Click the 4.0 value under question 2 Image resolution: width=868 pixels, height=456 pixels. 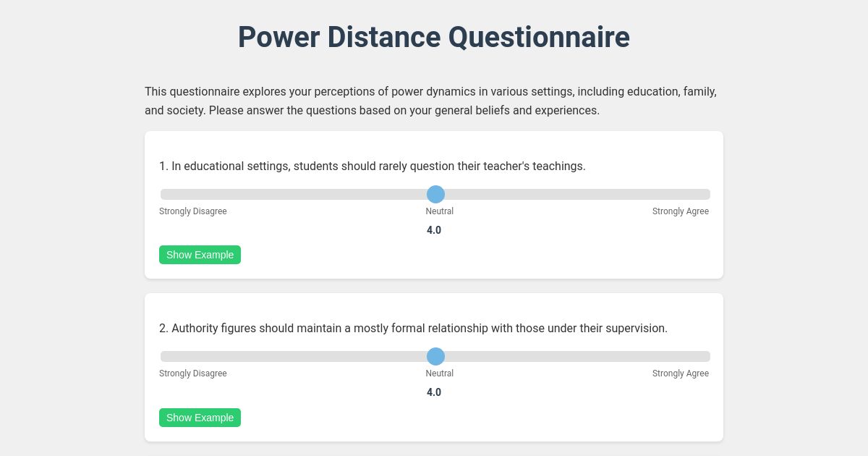[434, 392]
